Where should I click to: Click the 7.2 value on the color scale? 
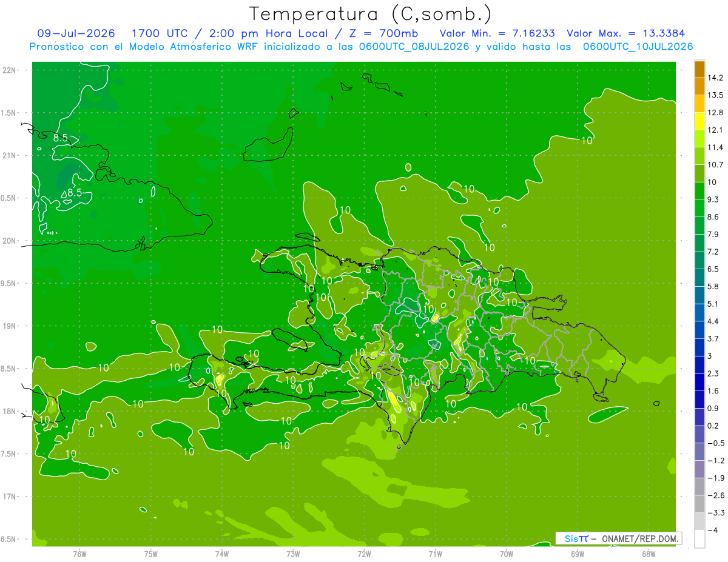point(713,252)
